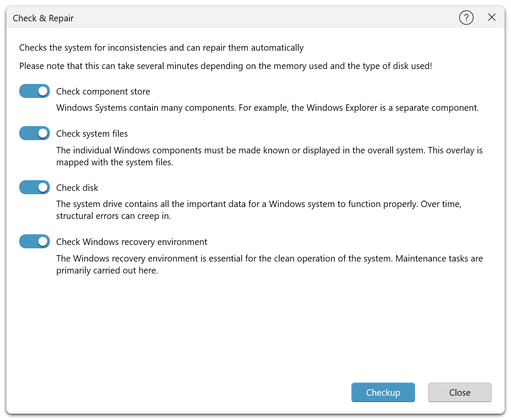Click the "Check Windows recovery environment" label
The height and width of the screenshot is (420, 511).
[132, 242]
